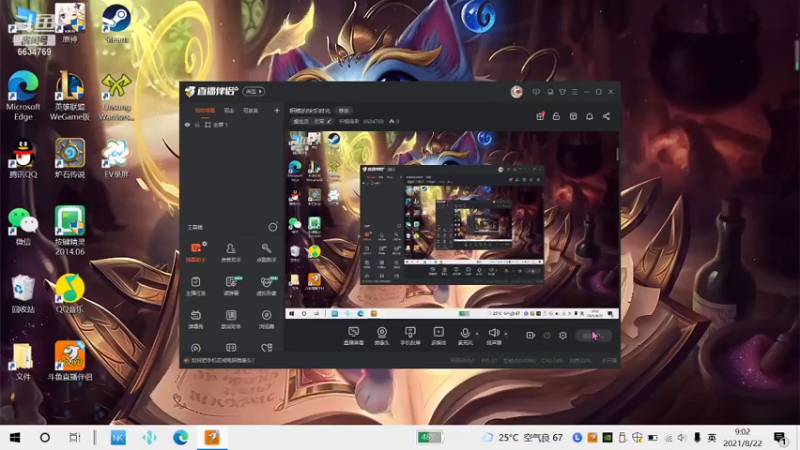Open the EV录屏 desktop shortcut
The width and height of the screenshot is (800, 450).
(x=116, y=158)
